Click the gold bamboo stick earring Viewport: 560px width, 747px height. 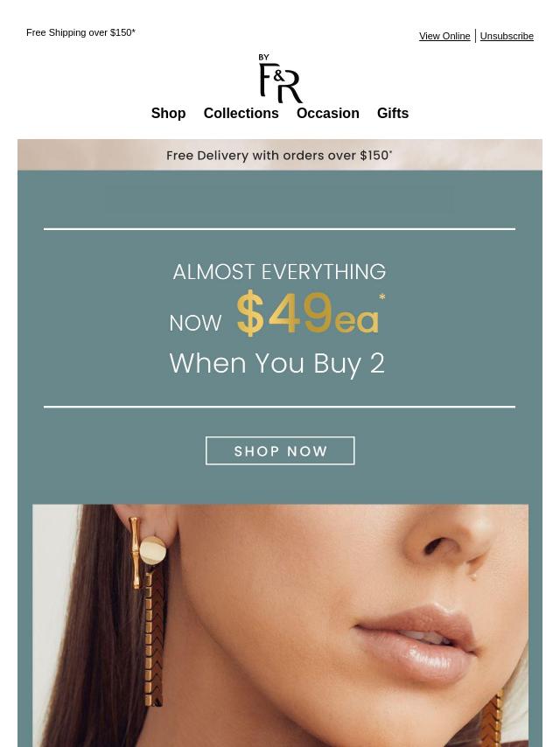135,553
